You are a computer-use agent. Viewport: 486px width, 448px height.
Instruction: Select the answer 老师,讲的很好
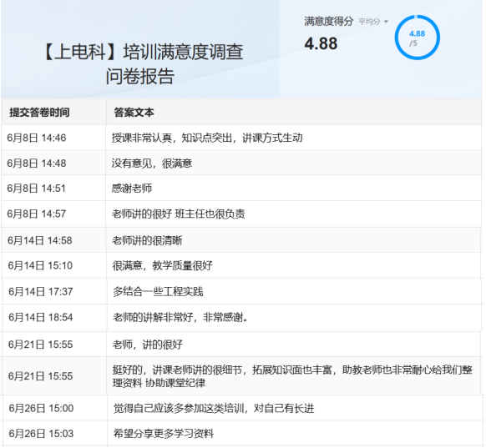(x=148, y=345)
